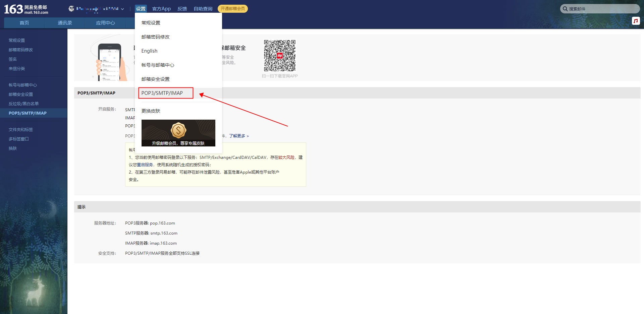Screen dimensions: 644x314
Task: Open 帐号与邮箱中心 in the left sidebar
Action: 23,85
